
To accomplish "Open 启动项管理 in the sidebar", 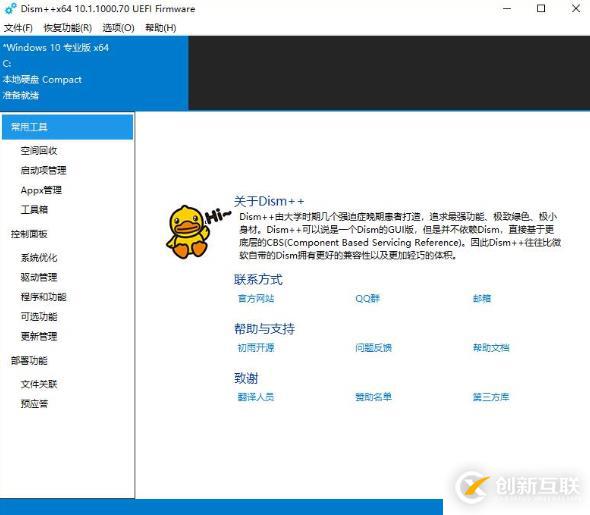I will coord(43,170).
